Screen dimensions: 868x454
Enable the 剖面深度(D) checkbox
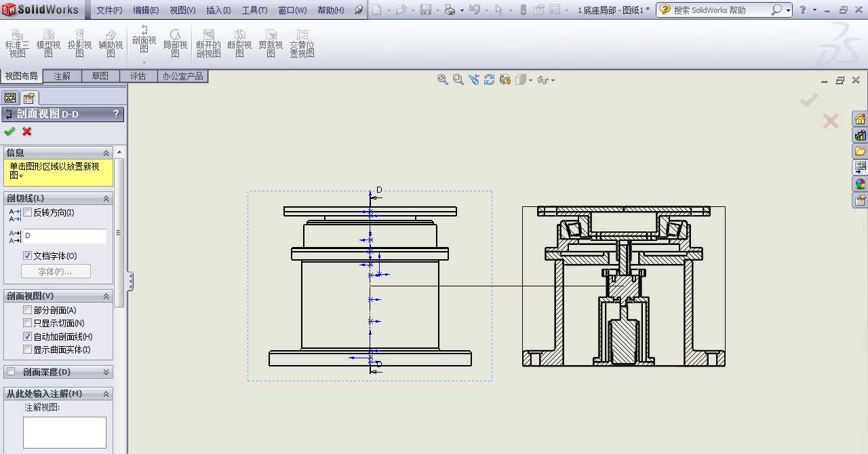pyautogui.click(x=11, y=372)
